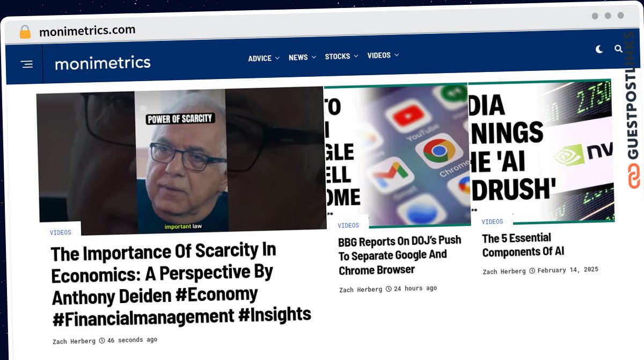Click the Videos tag under Chrome thumbnail

(348, 225)
